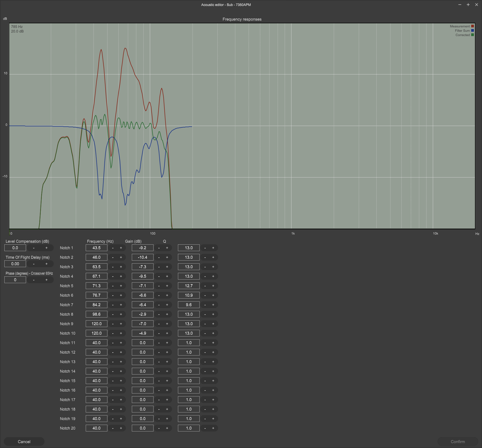
Task: Click the green Corrected legend swatch
Action: click(473, 35)
